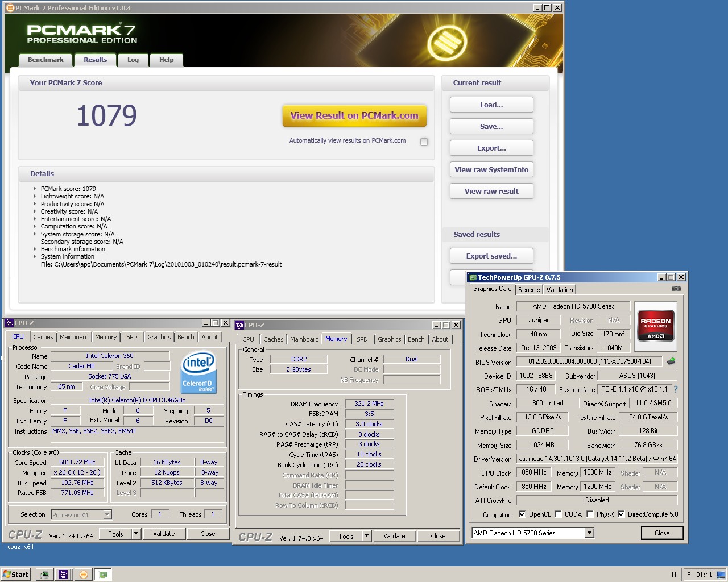728x582 pixels.
Task: Click Validate in left CPU-Z window
Action: (x=164, y=534)
